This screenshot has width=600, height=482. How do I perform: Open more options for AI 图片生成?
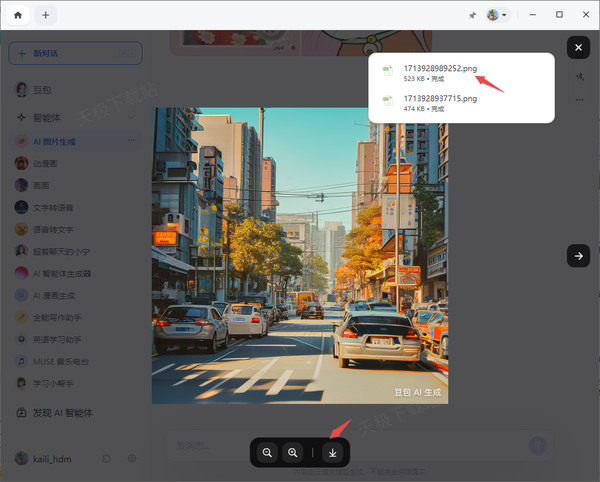coord(131,141)
